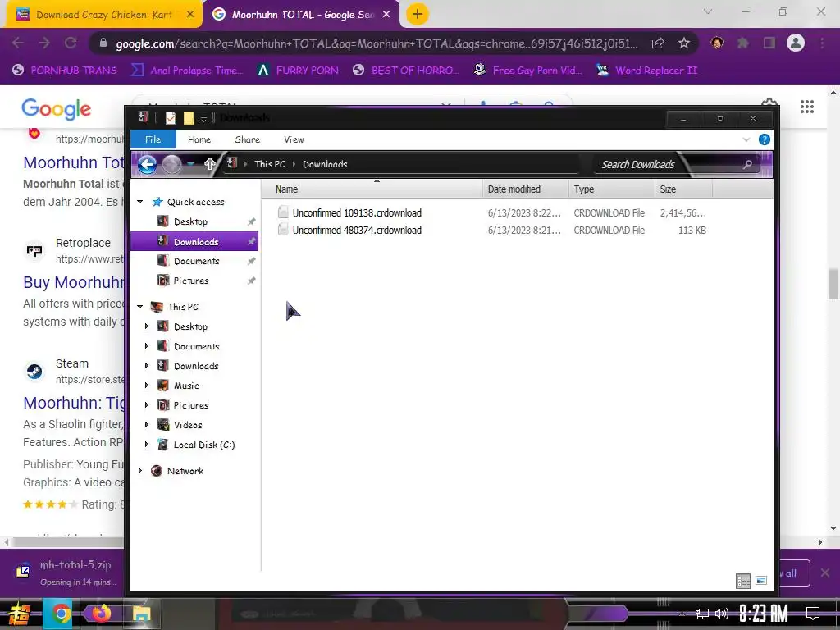Expand the Explorer ribbon with chevron
Screen dimensions: 840x630
(x=746, y=139)
